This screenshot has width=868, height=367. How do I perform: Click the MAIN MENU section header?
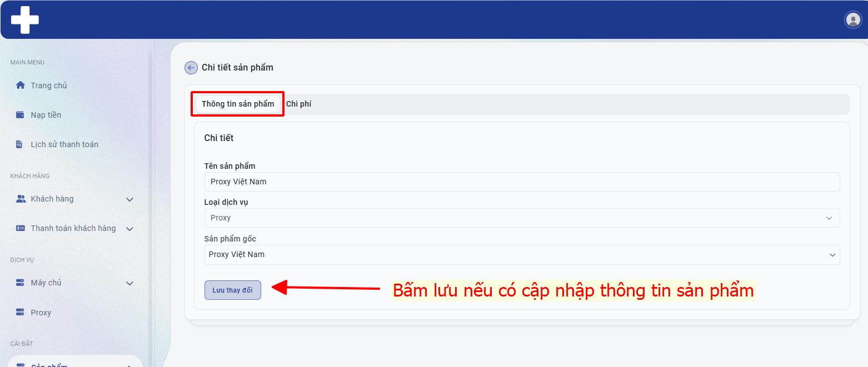click(x=27, y=62)
